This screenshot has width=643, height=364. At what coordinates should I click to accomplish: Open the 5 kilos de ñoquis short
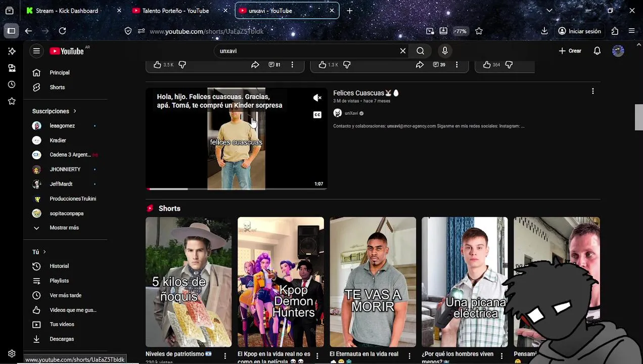(x=189, y=282)
